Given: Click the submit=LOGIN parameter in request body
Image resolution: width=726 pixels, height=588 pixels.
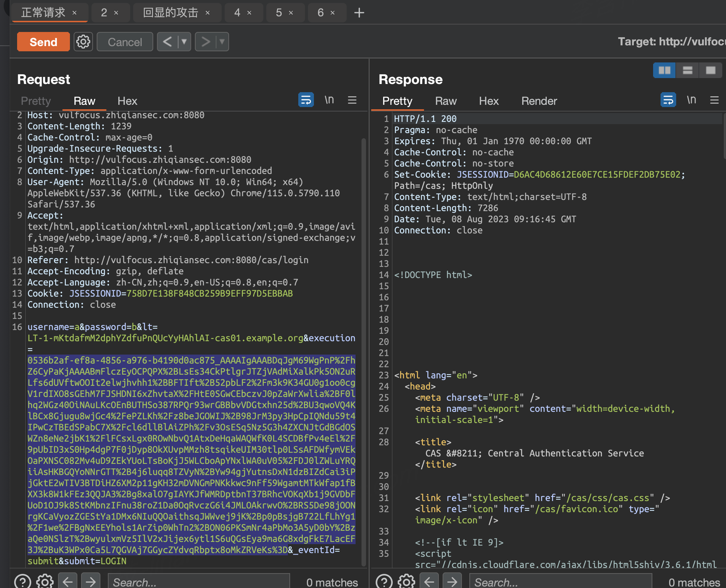Looking at the screenshot, I should (x=95, y=561).
